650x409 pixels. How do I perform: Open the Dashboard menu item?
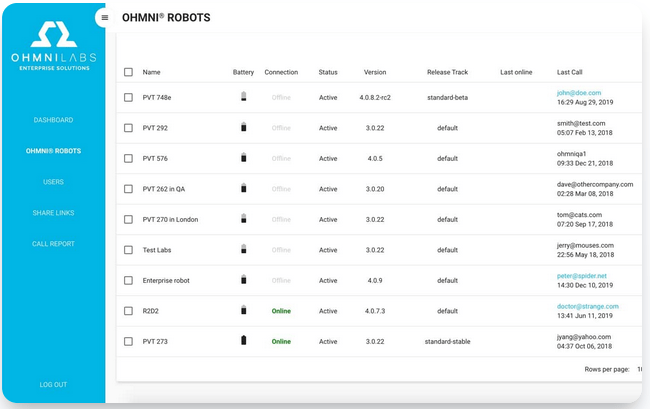point(53,120)
